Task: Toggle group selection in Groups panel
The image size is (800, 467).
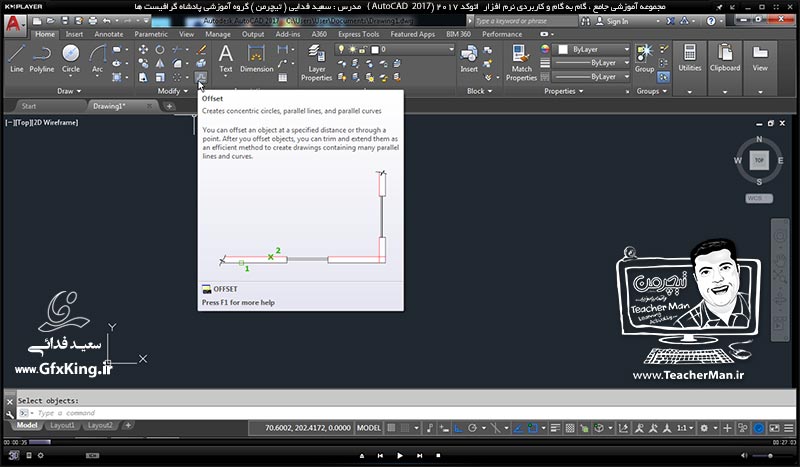Action: pyautogui.click(x=663, y=77)
